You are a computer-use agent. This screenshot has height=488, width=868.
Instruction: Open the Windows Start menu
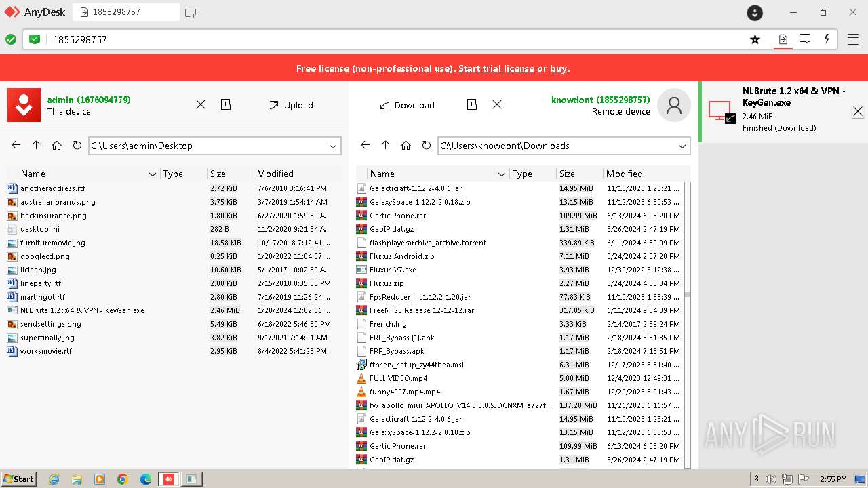point(18,479)
